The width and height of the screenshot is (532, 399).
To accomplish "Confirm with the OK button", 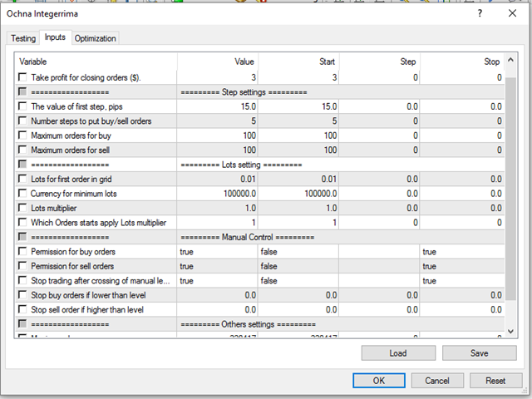I will (378, 380).
